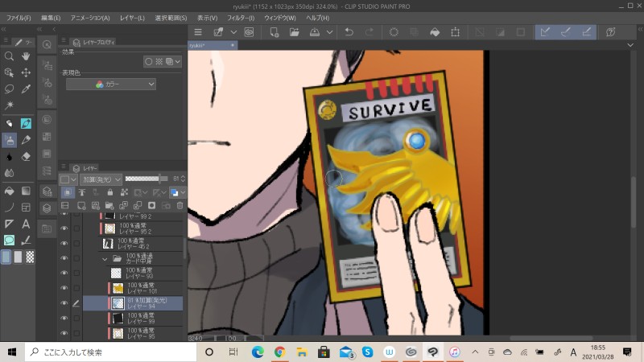Select the Blend tool
Viewport: 644px width, 362px height.
click(9, 173)
